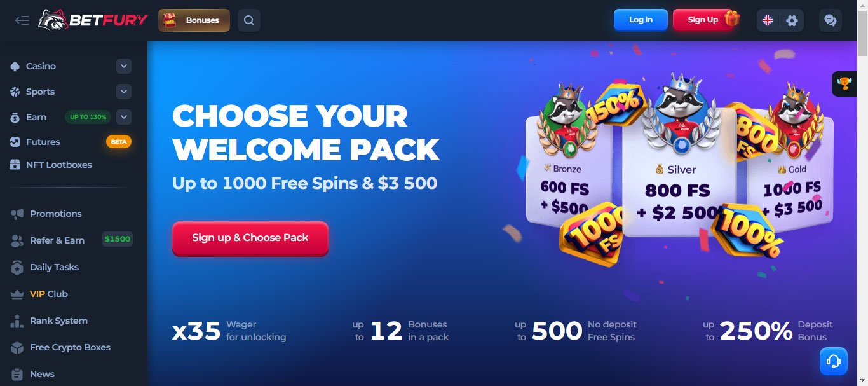Click the Sign Up button

click(703, 20)
